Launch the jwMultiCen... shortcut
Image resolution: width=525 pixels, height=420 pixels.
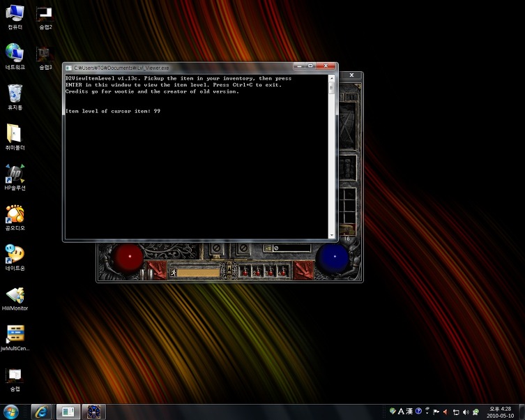click(x=15, y=338)
